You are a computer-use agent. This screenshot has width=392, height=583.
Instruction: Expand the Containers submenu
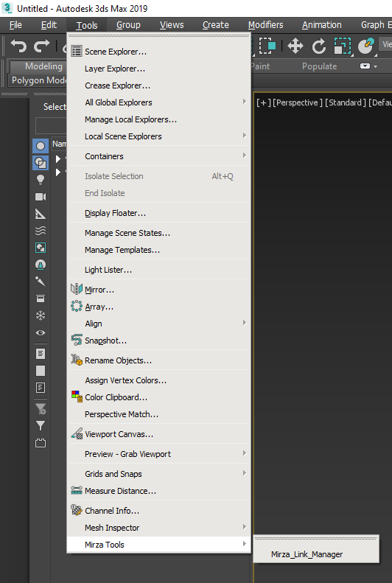159,156
